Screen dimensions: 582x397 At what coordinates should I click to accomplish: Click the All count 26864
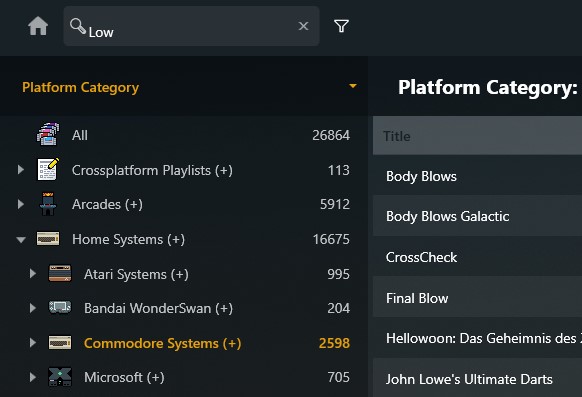click(331, 135)
